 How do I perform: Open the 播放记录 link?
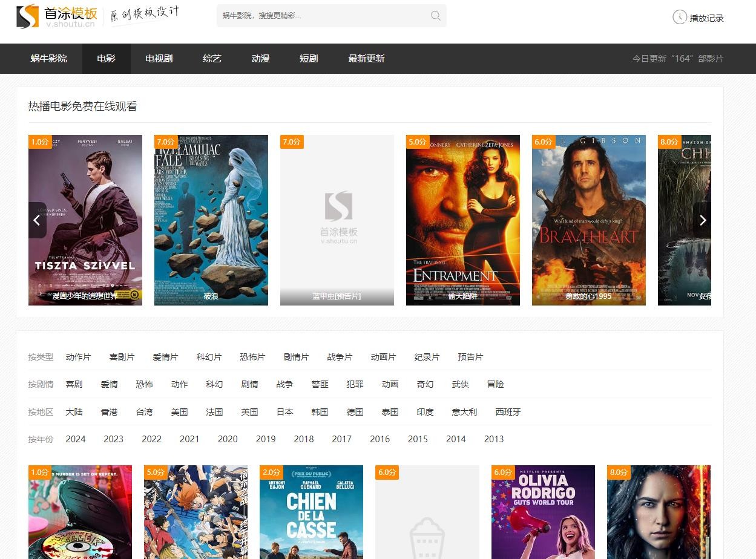[x=706, y=18]
